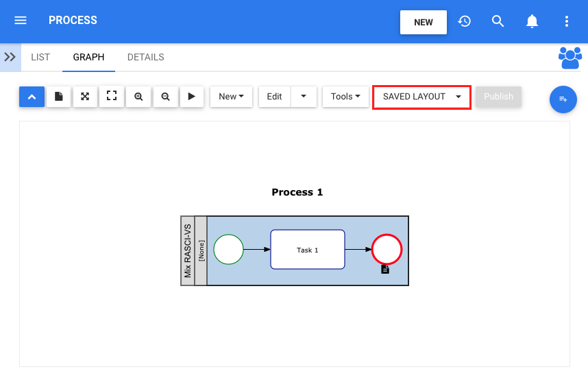Click the fit-to-screen arrows icon

point(85,97)
